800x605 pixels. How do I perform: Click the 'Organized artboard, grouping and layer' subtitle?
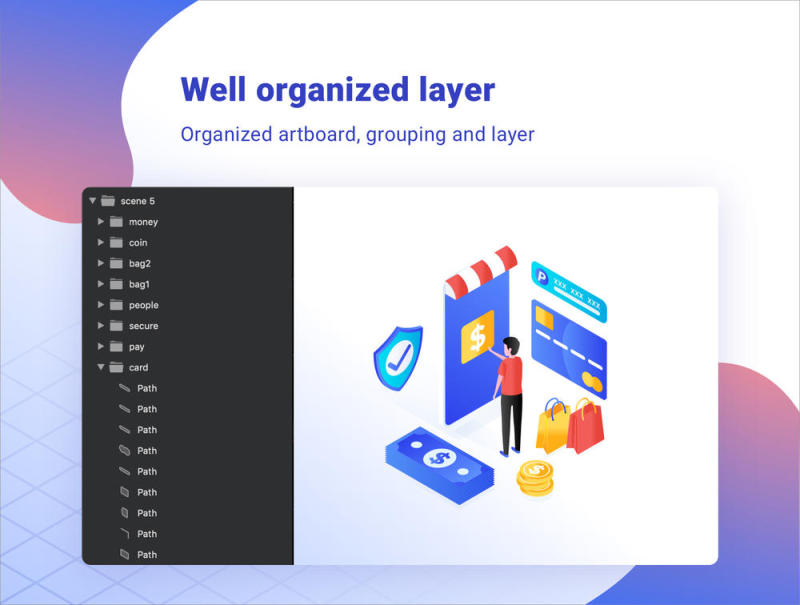(x=357, y=134)
